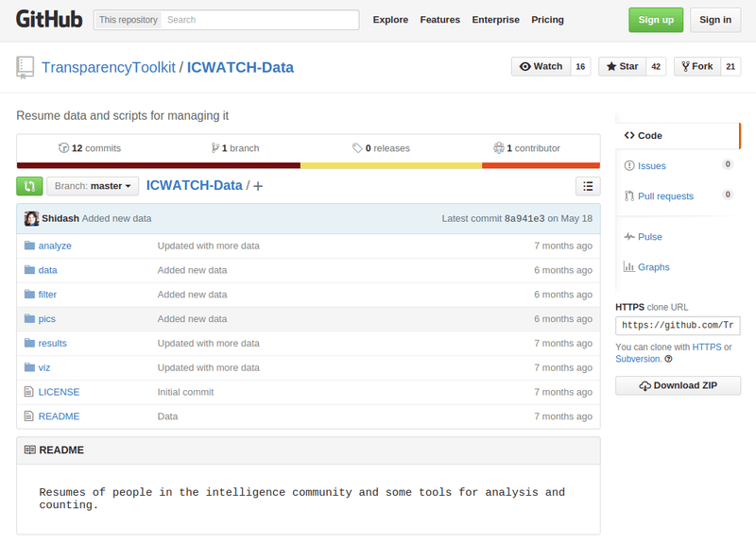Open the stargazers count 42
Screen dimensions: 756x543
[656, 66]
